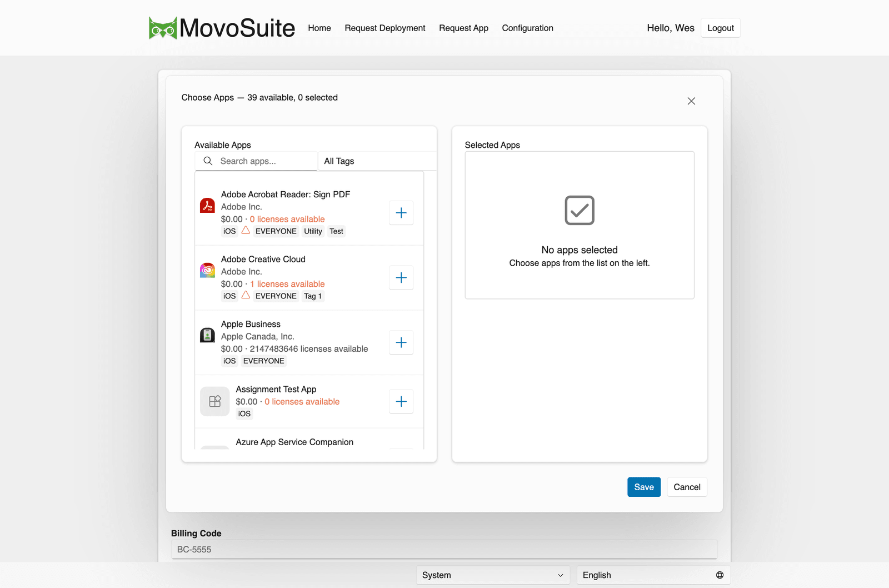The width and height of the screenshot is (889, 588).
Task: Open the All Tags filter dropdown
Action: click(377, 161)
